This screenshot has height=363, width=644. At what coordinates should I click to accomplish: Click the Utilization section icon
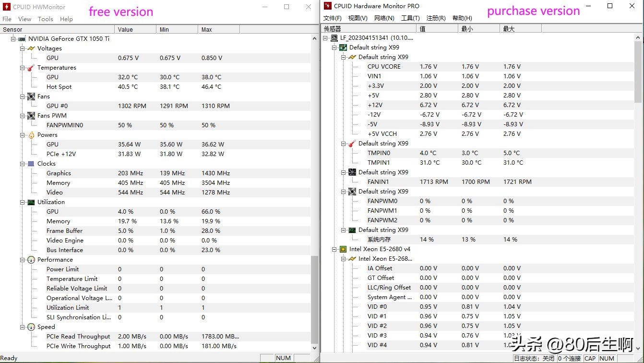coord(30,202)
